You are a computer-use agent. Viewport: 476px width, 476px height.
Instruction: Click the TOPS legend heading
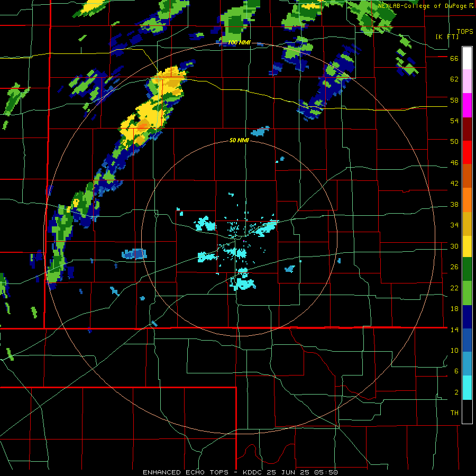tap(465, 32)
